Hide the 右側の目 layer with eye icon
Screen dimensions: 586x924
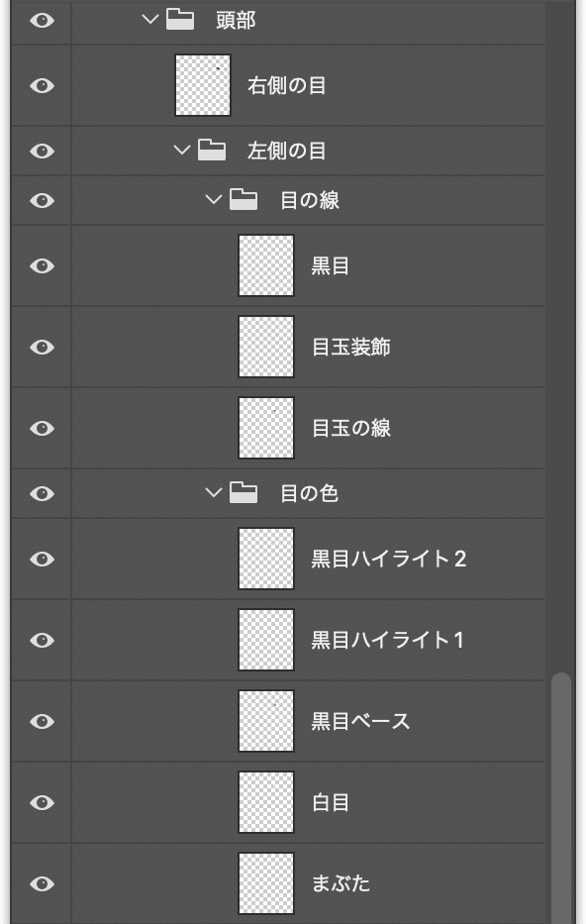[42, 85]
